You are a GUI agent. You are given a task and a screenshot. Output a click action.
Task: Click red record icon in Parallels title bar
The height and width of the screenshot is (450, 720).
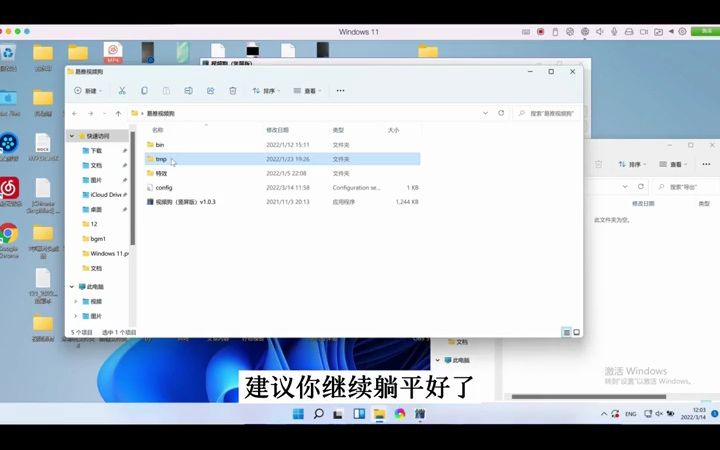[x=540, y=32]
